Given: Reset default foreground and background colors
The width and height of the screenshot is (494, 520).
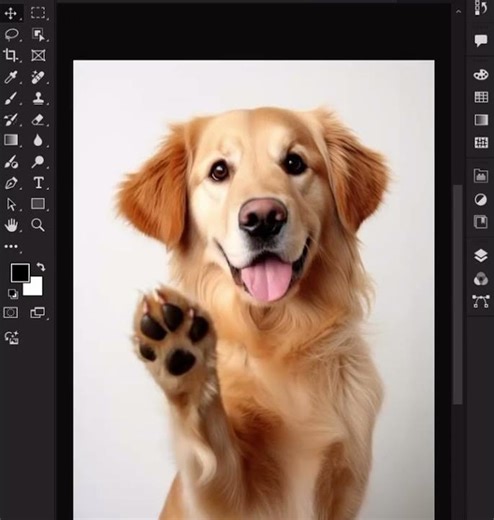Looking at the screenshot, I should tap(13, 294).
